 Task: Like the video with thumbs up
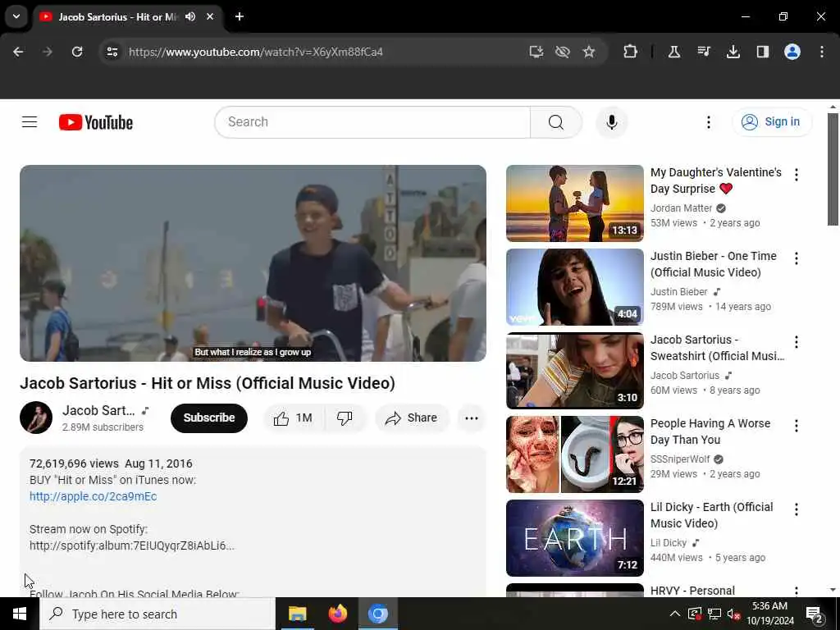point(293,418)
